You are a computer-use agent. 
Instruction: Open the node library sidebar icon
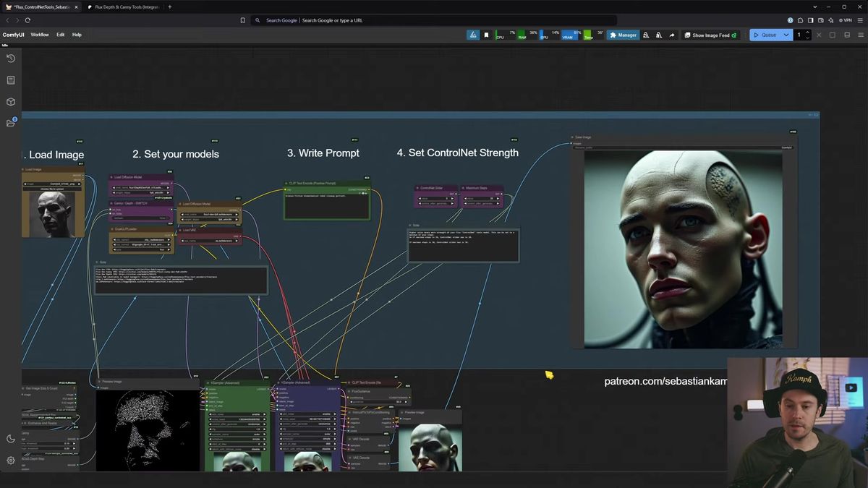point(11,80)
